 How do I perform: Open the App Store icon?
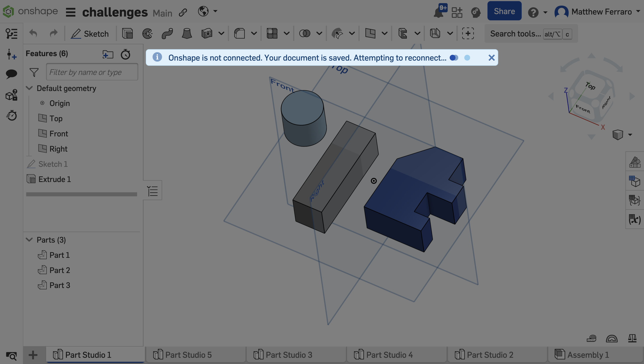457,12
